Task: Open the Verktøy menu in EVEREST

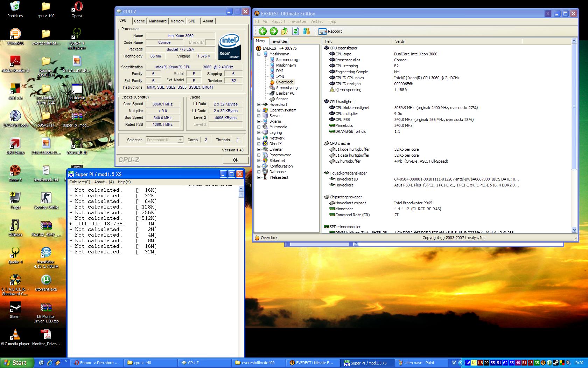Action: [x=317, y=21]
